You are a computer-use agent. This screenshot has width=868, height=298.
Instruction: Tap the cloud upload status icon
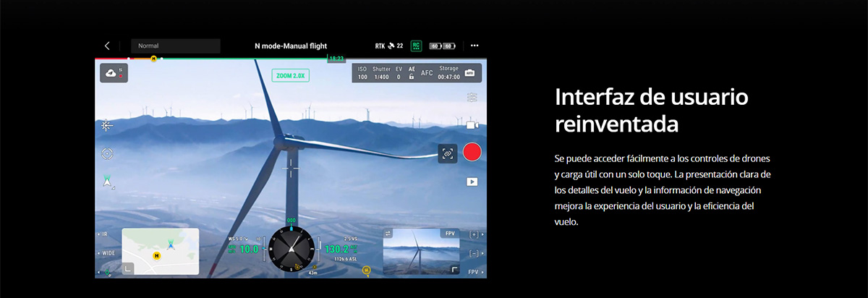coord(114,73)
